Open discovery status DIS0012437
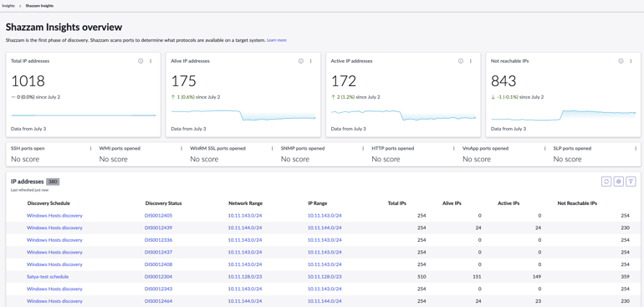This screenshot has width=644, height=307. point(159,252)
